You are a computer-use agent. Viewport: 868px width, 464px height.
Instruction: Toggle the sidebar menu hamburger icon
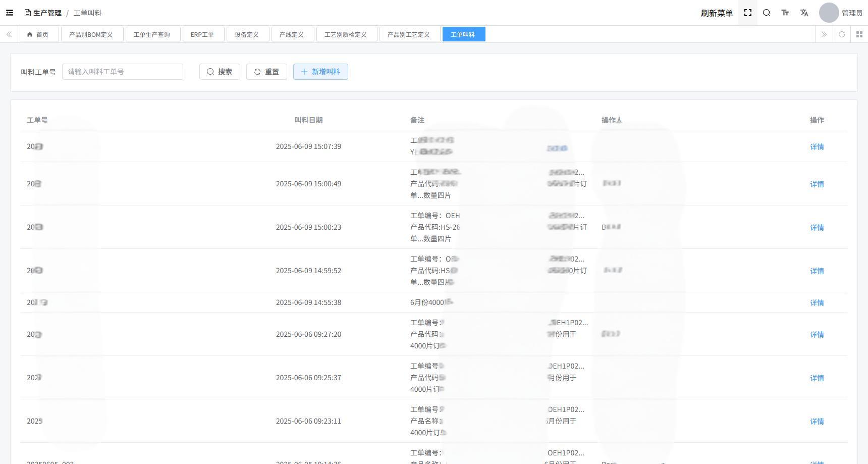pos(10,13)
